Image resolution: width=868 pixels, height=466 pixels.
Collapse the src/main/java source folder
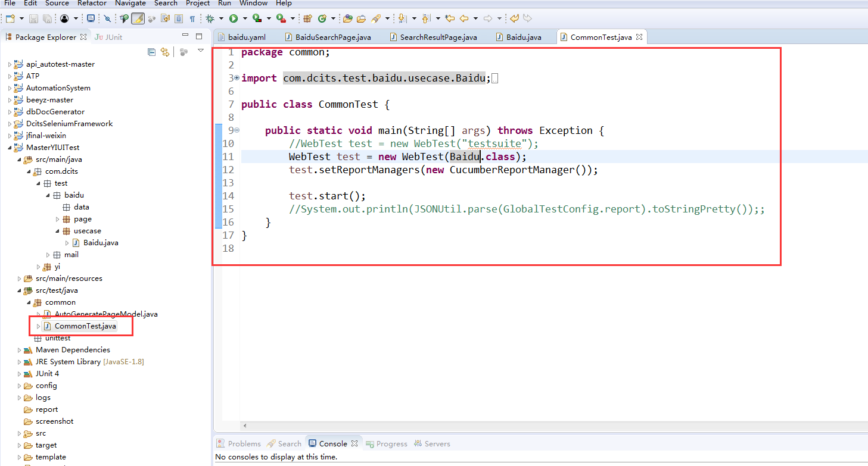pyautogui.click(x=19, y=159)
